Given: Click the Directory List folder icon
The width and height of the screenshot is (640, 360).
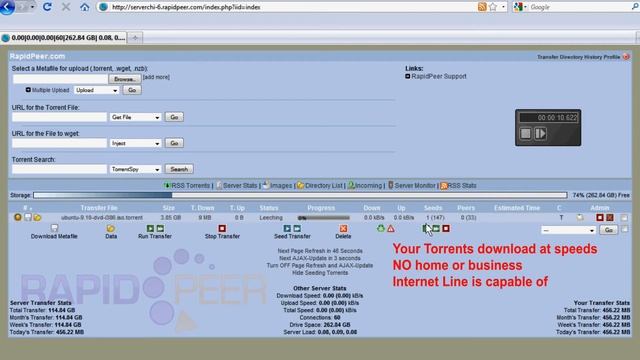Looking at the screenshot, I should [x=300, y=185].
